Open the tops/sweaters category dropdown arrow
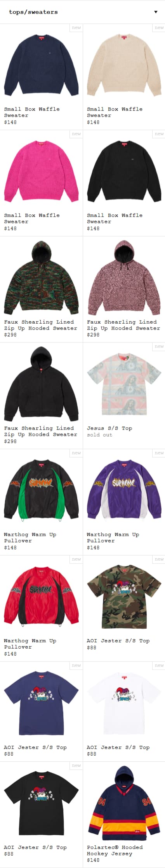 click(156, 12)
